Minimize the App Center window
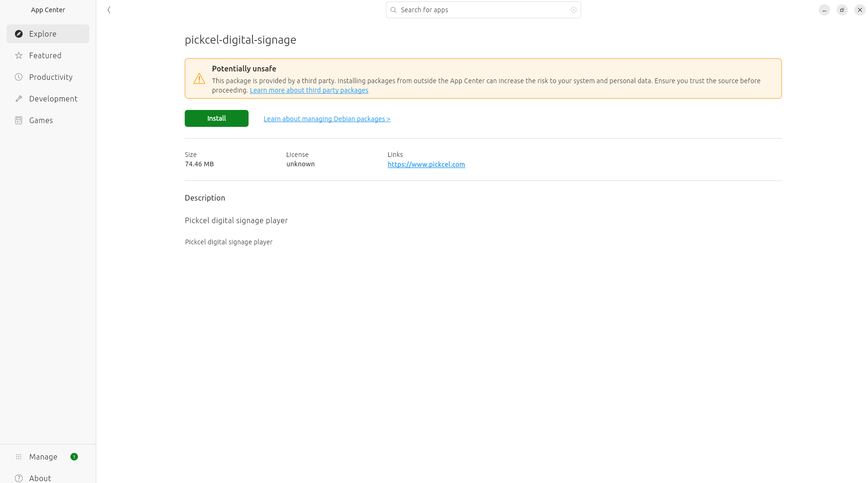The height and width of the screenshot is (483, 868). (824, 10)
